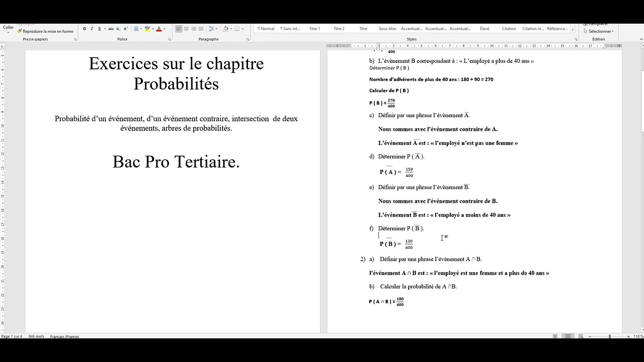Apply the Titre 1 style

314,29
